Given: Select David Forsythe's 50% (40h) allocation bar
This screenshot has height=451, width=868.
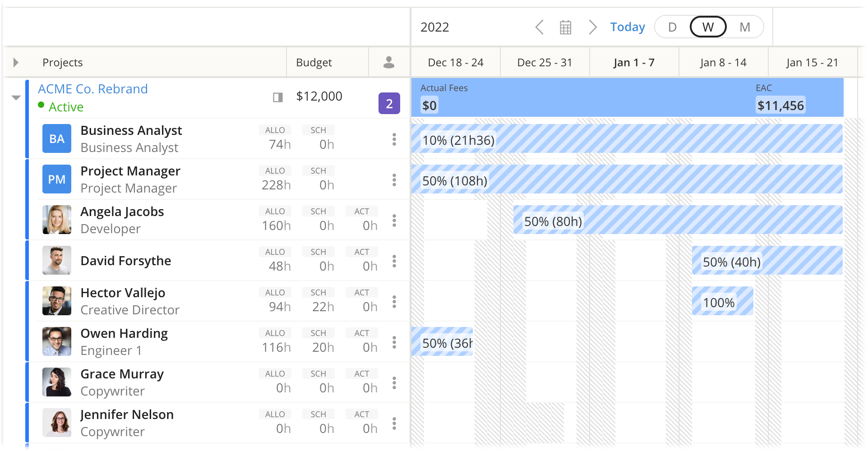Looking at the screenshot, I should [767, 261].
